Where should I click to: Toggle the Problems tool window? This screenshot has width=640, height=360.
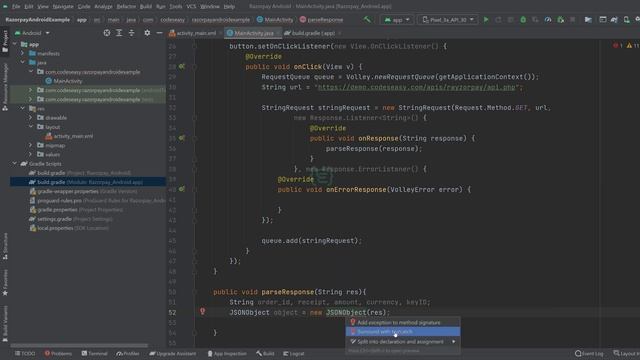58,353
